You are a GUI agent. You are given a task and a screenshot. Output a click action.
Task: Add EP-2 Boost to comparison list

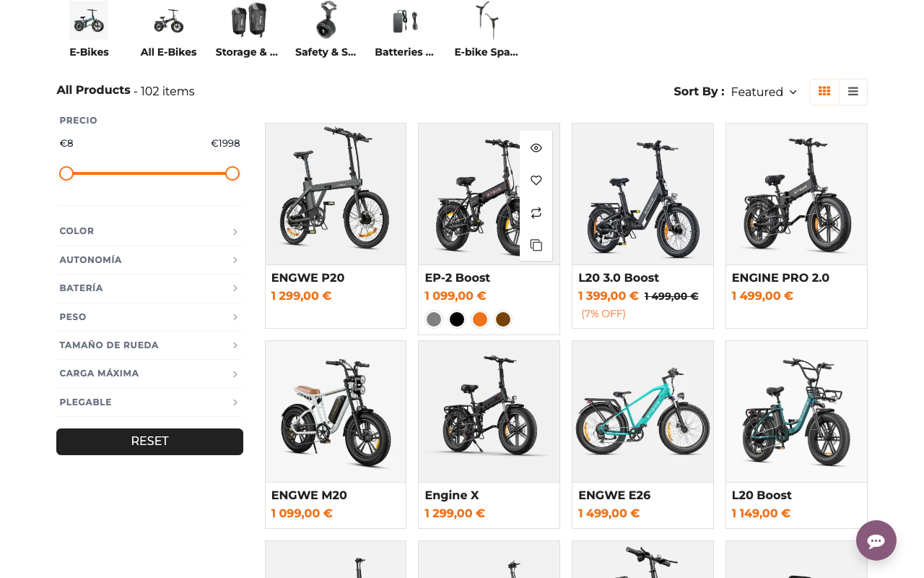[536, 212]
